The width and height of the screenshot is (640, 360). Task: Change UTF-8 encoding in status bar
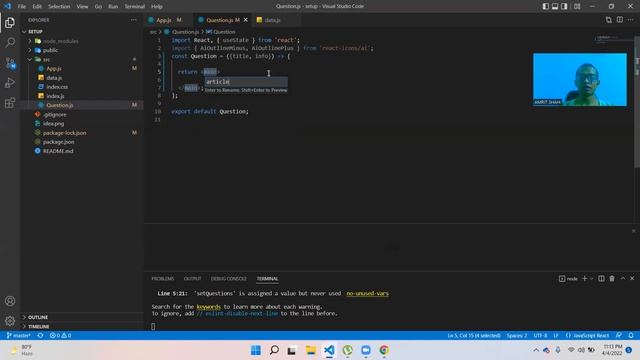(x=540, y=335)
